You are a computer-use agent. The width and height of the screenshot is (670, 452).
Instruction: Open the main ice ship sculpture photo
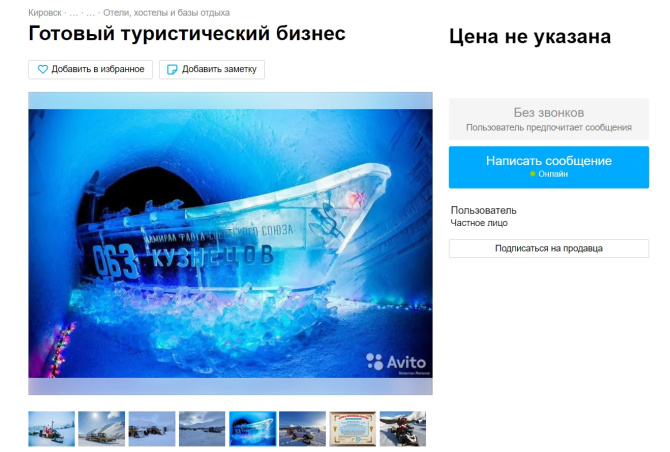click(230, 244)
